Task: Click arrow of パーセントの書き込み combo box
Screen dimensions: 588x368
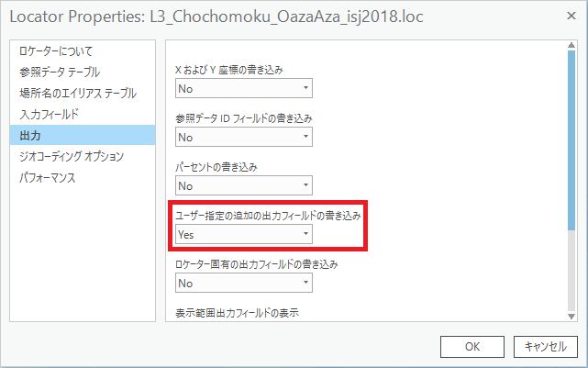Action: pyautogui.click(x=305, y=185)
